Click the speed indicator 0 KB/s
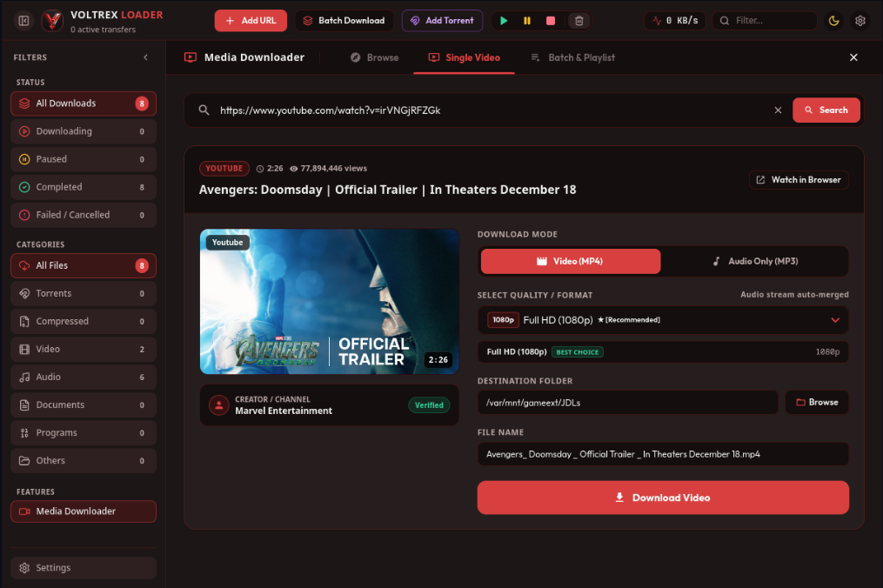This screenshot has height=588, width=883. (x=674, y=21)
